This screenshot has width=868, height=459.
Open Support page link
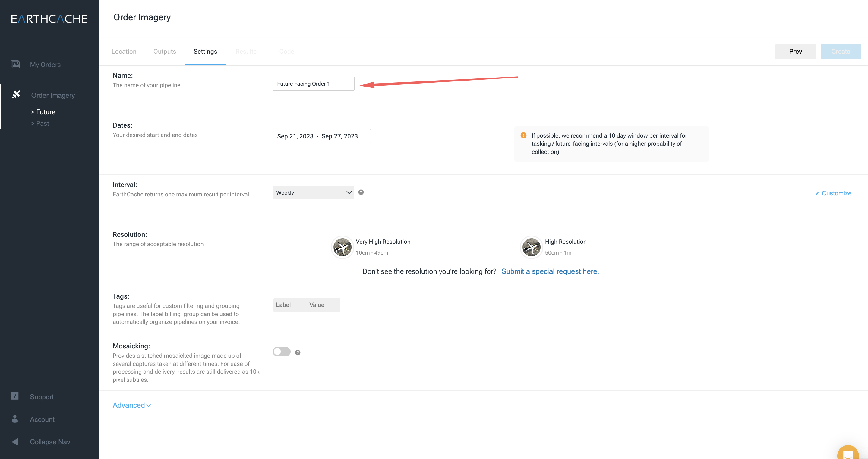coord(42,397)
